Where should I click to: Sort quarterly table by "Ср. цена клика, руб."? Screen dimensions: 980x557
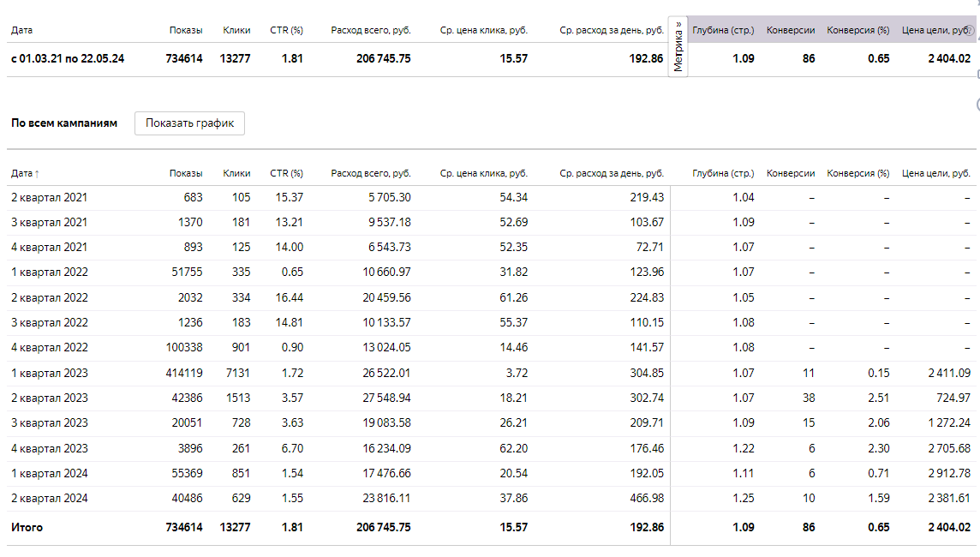[484, 173]
